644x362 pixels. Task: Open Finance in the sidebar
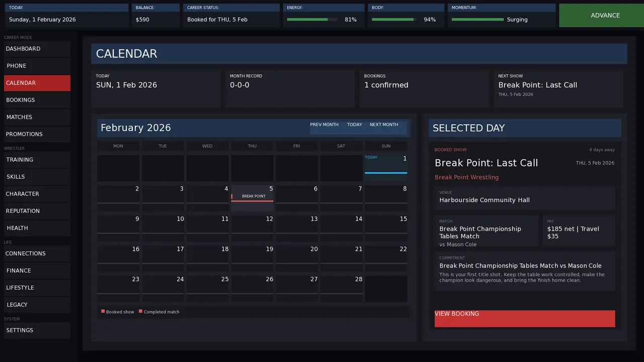pos(37,270)
